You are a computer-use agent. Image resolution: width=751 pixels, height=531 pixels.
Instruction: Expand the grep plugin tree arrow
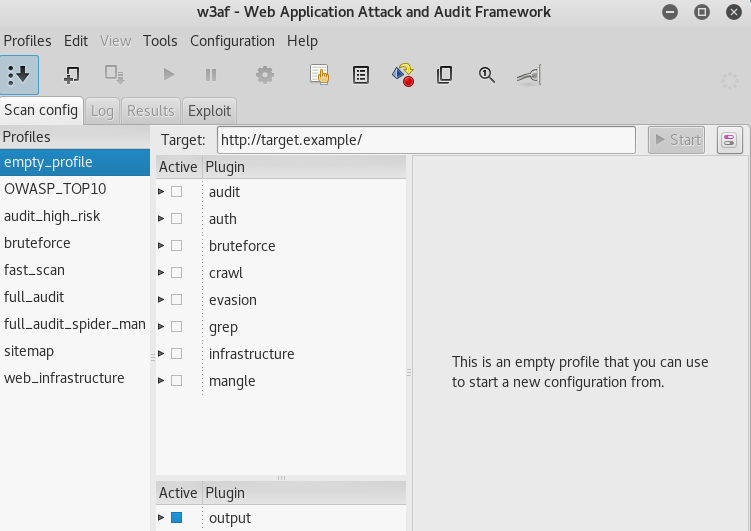coord(161,327)
